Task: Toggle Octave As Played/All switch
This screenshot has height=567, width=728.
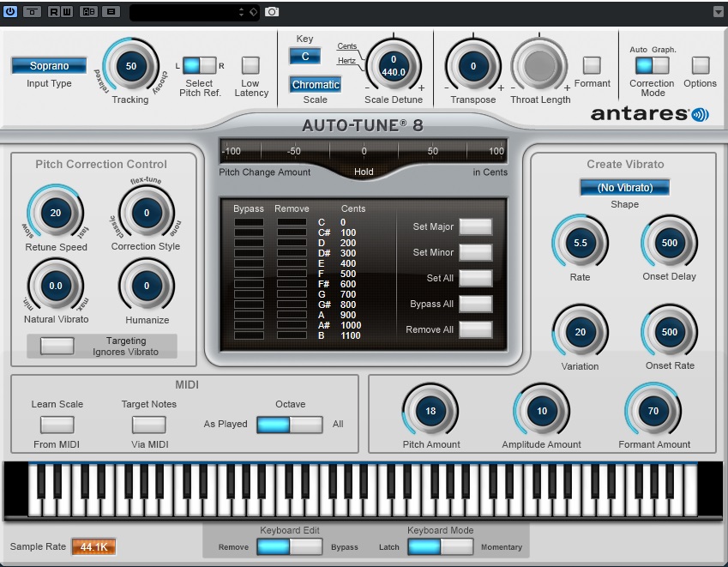Action: tap(290, 425)
